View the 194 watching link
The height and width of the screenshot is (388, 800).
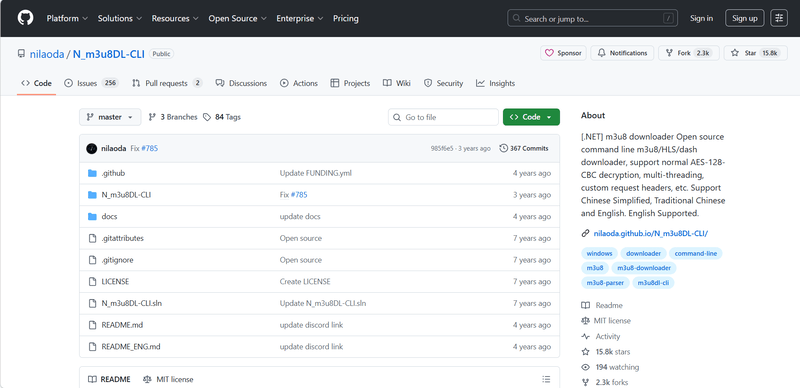[610, 367]
